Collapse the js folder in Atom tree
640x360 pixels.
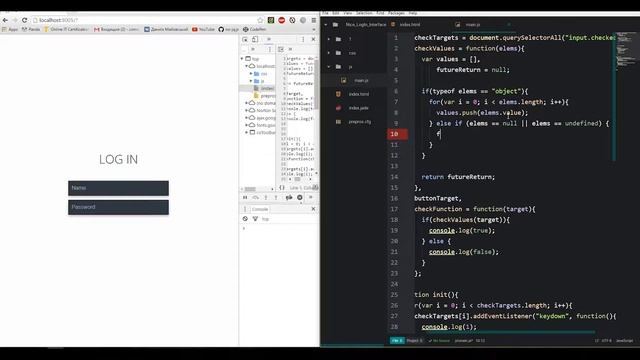click(x=329, y=67)
